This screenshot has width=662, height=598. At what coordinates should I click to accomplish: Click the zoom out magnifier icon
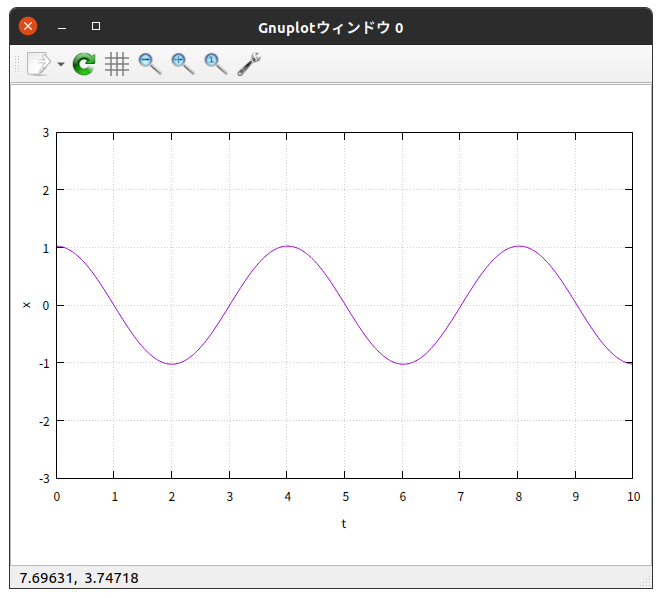(x=150, y=64)
